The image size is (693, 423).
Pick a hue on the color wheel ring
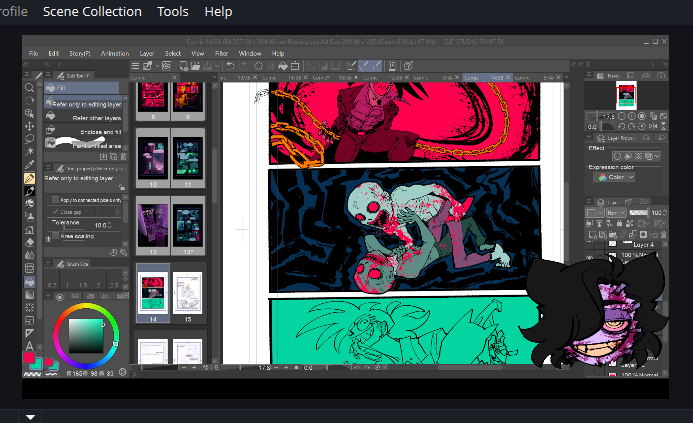click(85, 307)
